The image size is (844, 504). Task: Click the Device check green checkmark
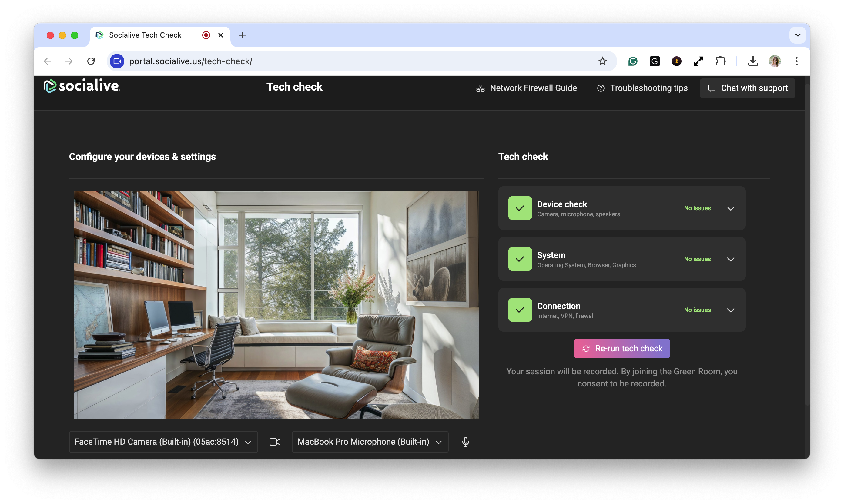click(x=520, y=208)
